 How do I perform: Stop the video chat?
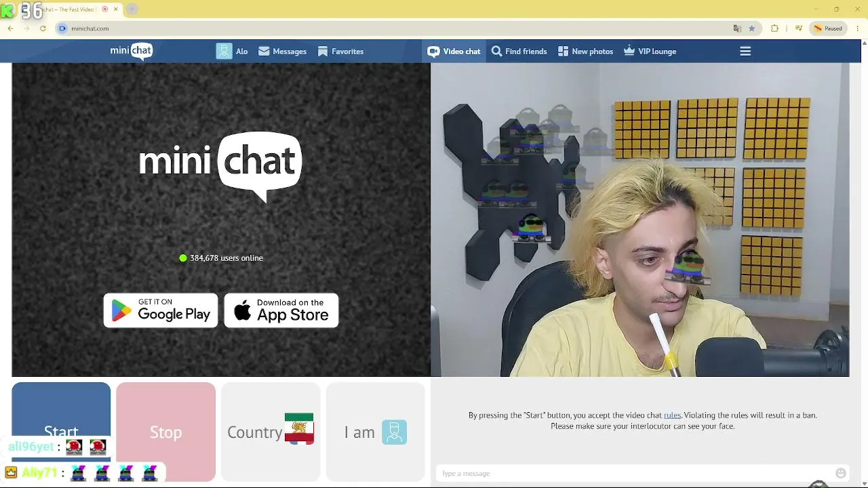pyautogui.click(x=165, y=432)
